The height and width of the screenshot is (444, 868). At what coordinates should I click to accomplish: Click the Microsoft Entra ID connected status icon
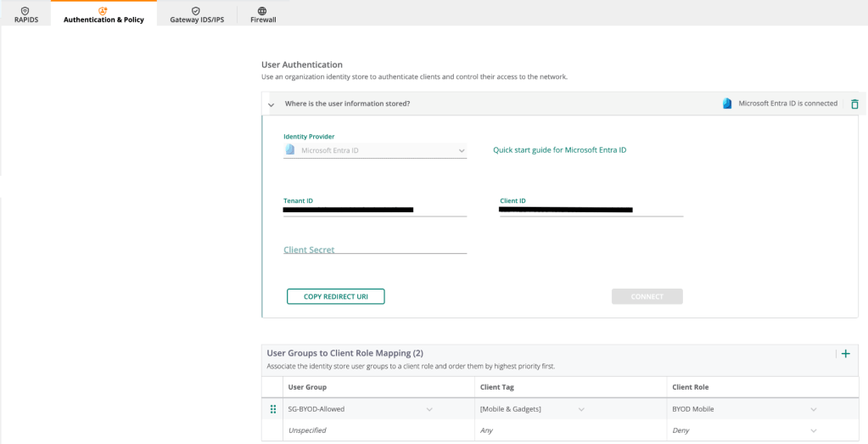tap(727, 104)
